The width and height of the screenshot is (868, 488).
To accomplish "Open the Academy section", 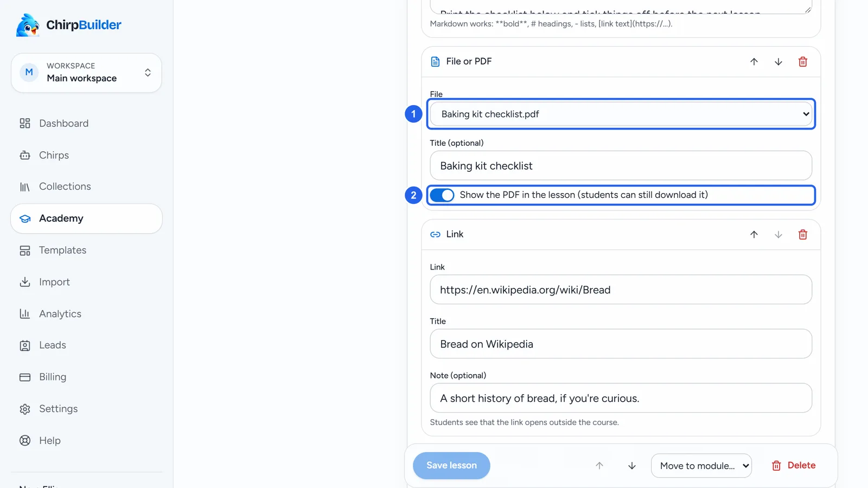I will [86, 219].
